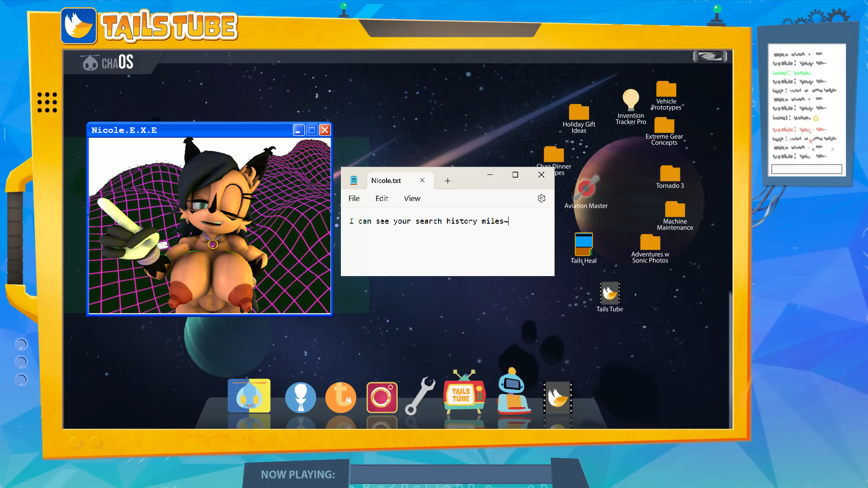Expand the View menu in Notepad

click(x=412, y=198)
